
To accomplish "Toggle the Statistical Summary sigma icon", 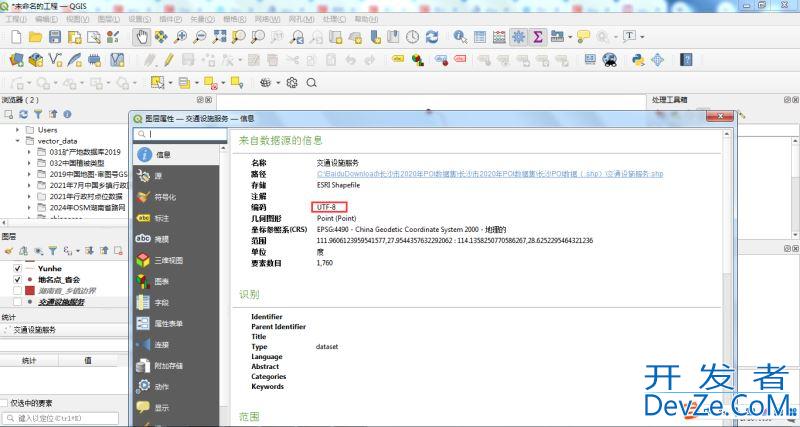I will (x=538, y=37).
